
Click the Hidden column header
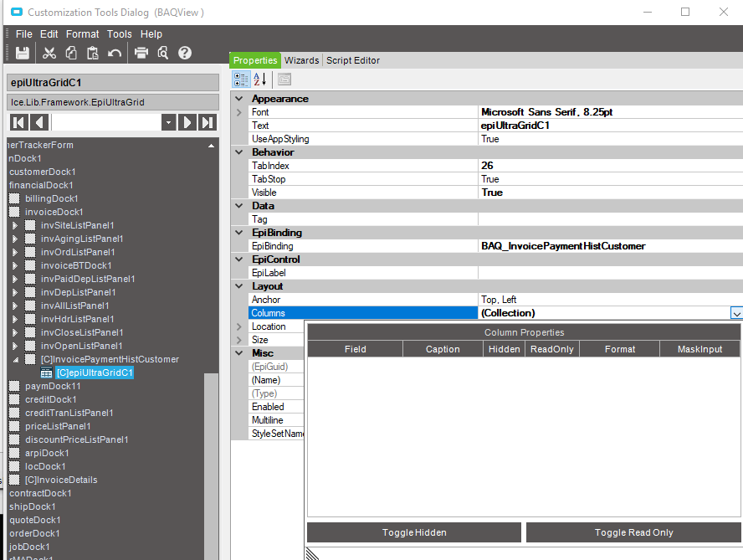click(505, 349)
